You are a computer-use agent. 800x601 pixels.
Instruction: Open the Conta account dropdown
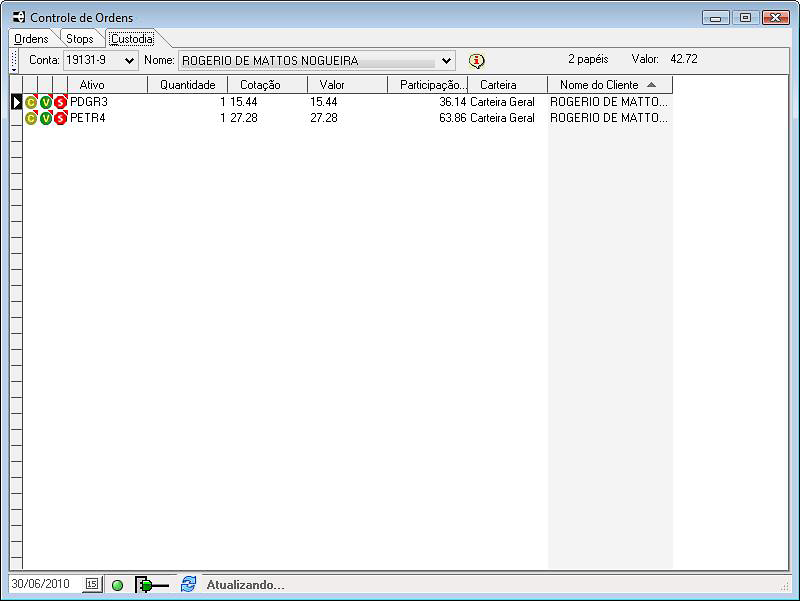click(129, 60)
